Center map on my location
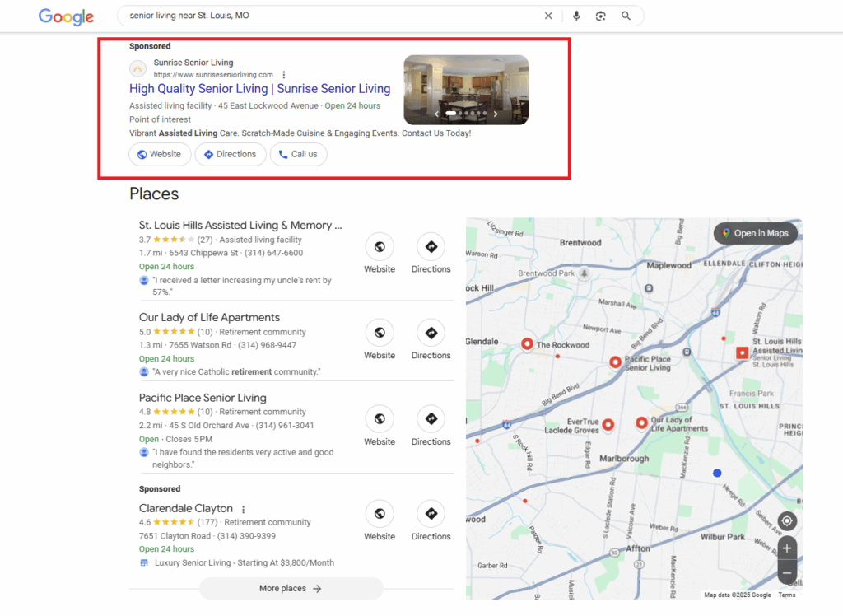This screenshot has width=843, height=616. tap(786, 520)
